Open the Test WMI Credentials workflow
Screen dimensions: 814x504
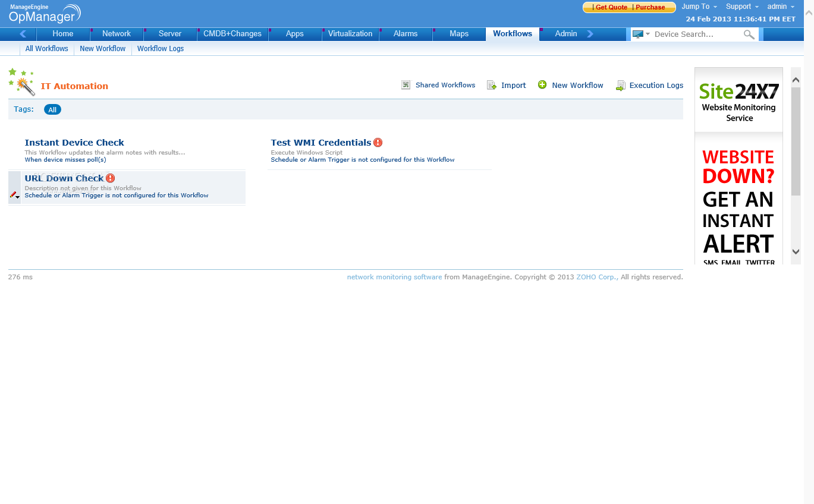(x=321, y=143)
